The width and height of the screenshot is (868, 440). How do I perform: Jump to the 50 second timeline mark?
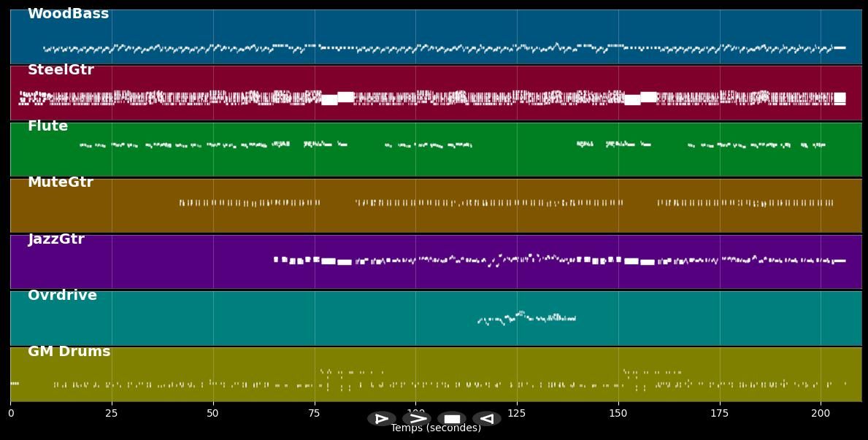213,413
